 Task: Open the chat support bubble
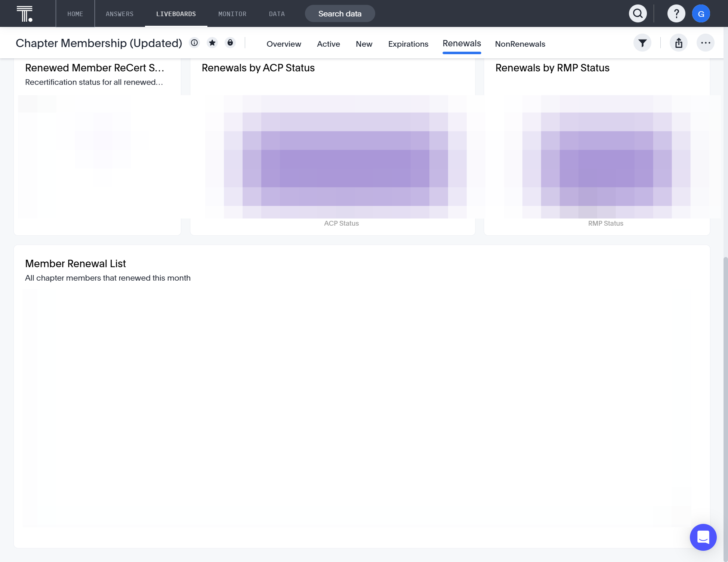703,537
